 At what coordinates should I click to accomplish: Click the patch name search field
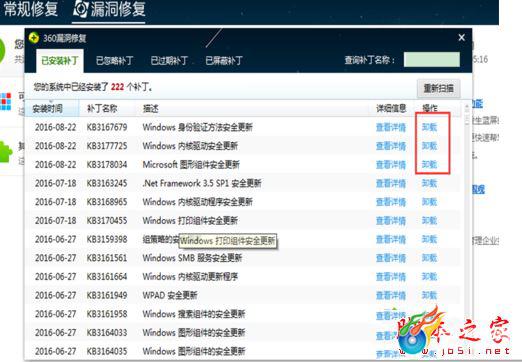(x=432, y=60)
